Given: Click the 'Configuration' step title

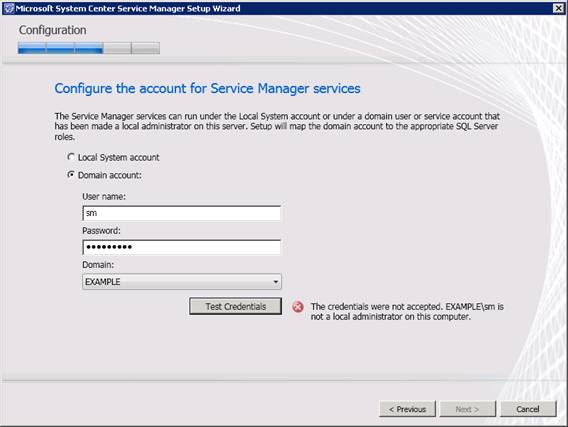Looking at the screenshot, I should point(53,30).
